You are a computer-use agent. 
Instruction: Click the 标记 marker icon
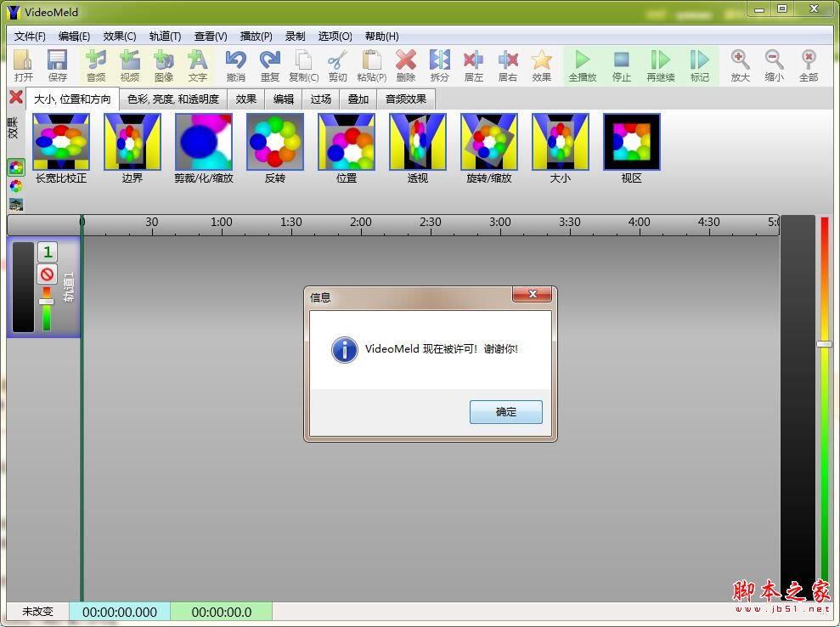[699, 65]
